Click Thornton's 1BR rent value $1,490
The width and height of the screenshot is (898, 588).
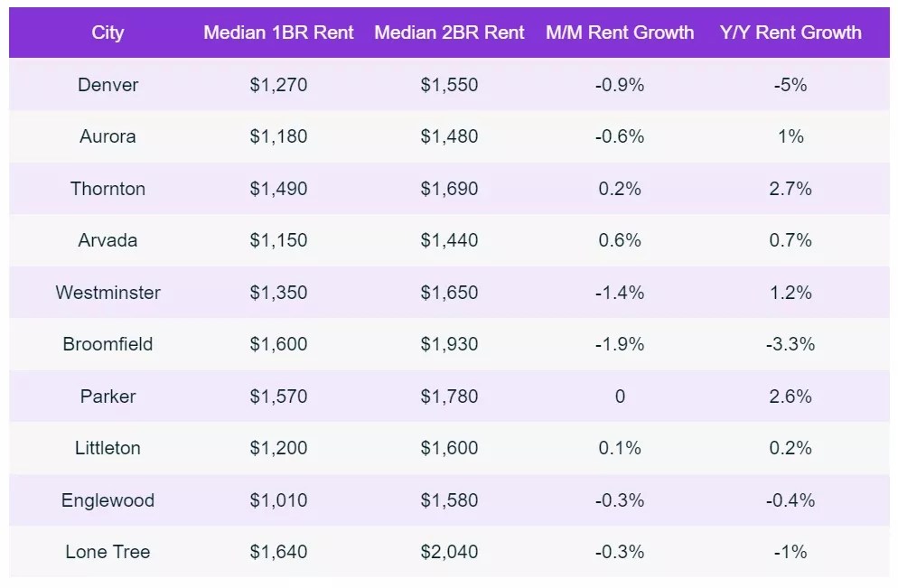tap(278, 189)
